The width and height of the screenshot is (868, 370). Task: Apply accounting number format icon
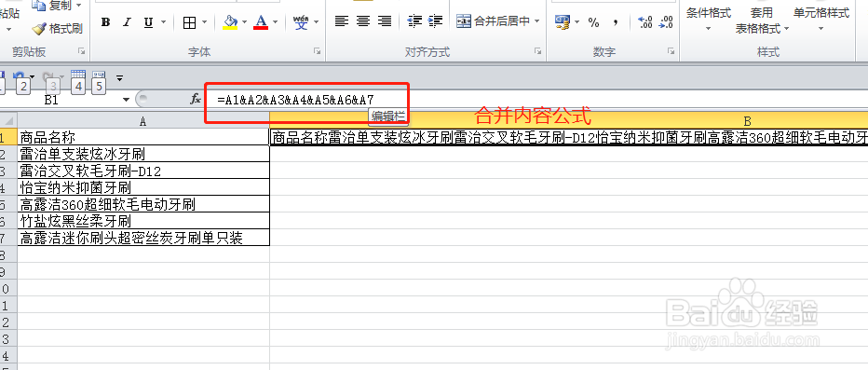click(563, 22)
